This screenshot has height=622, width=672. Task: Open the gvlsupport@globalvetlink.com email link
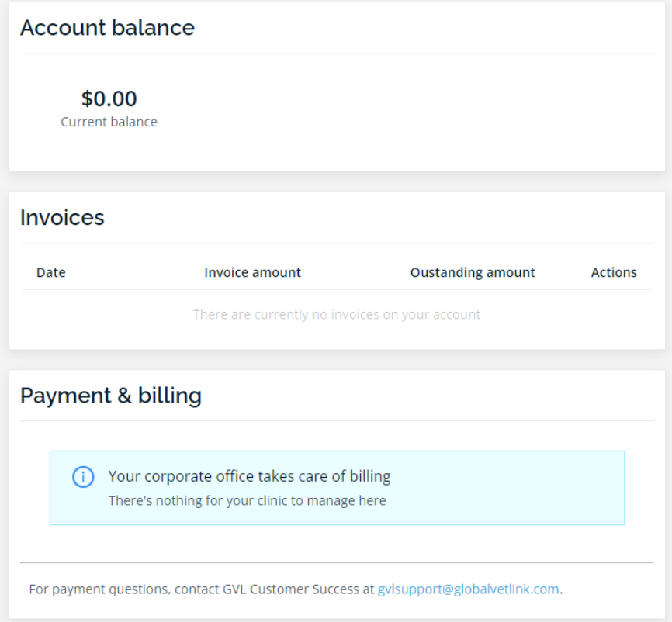[x=468, y=589]
